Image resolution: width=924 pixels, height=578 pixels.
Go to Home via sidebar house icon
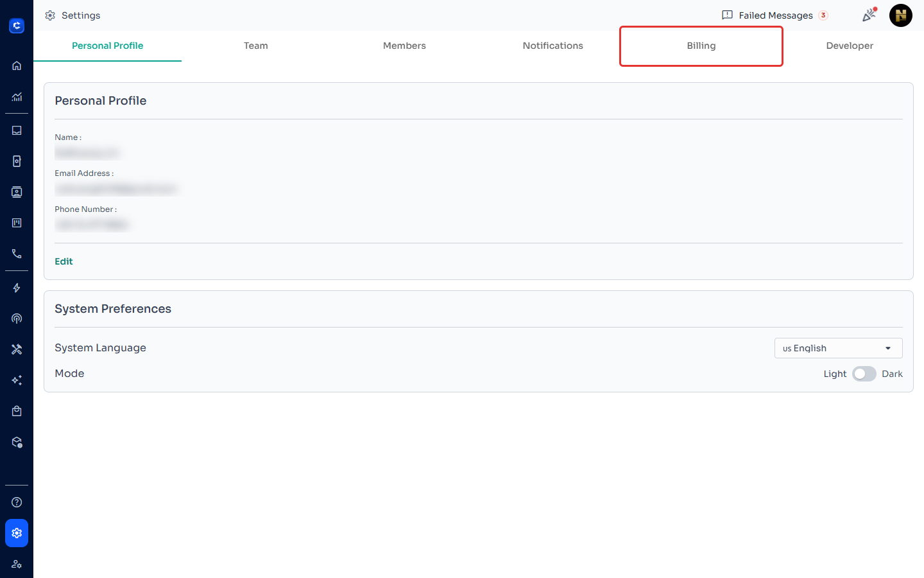[17, 66]
